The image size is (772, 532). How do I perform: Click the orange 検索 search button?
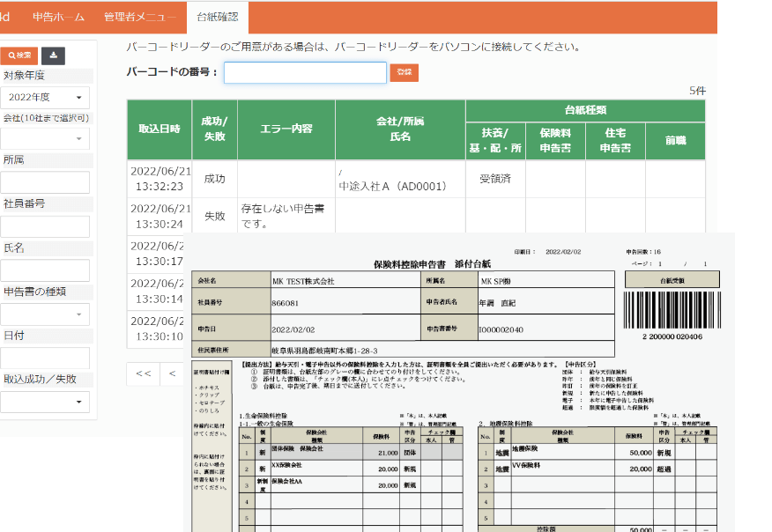tap(19, 55)
